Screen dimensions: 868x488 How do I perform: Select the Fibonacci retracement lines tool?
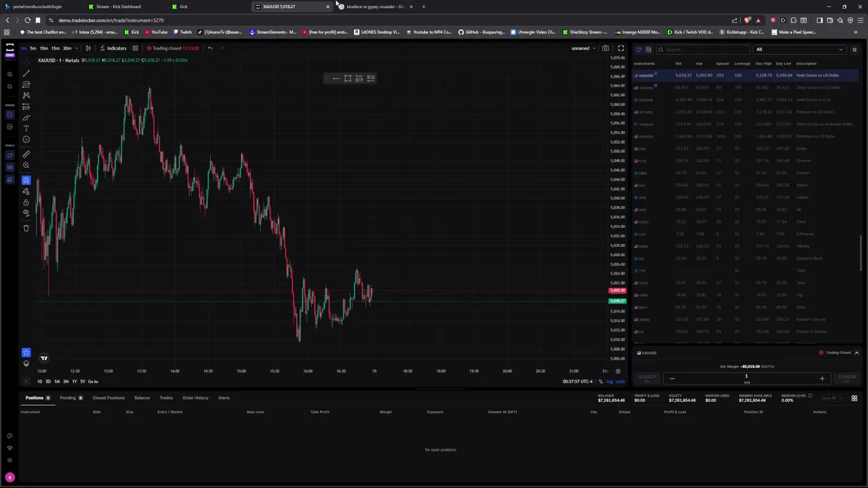26,85
